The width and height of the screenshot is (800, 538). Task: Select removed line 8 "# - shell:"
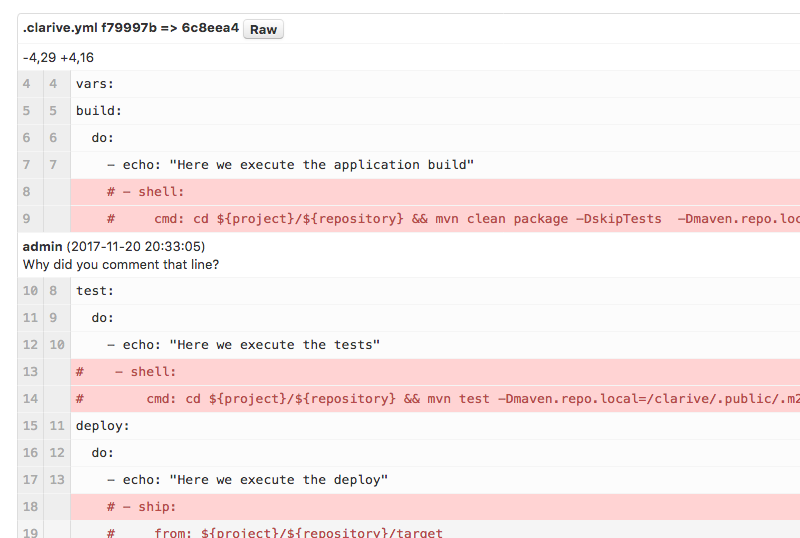(146, 192)
